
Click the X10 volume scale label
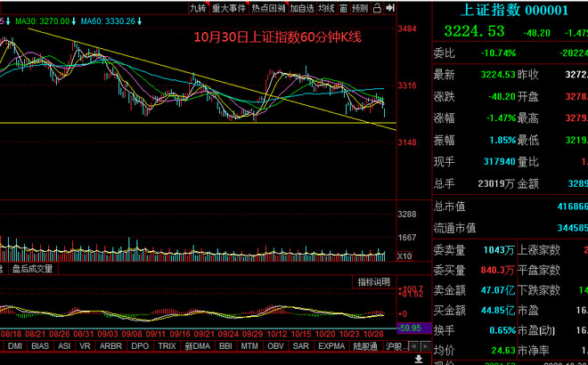click(404, 256)
